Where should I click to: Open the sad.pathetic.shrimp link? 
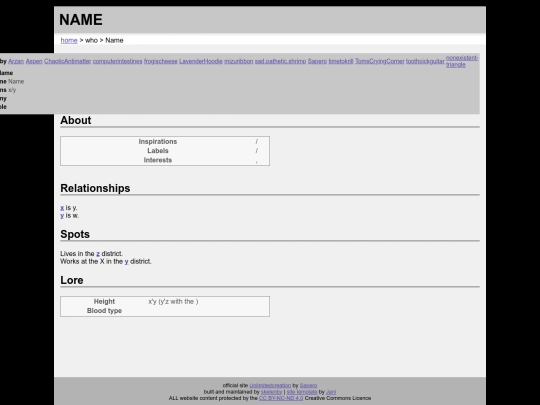280,61
